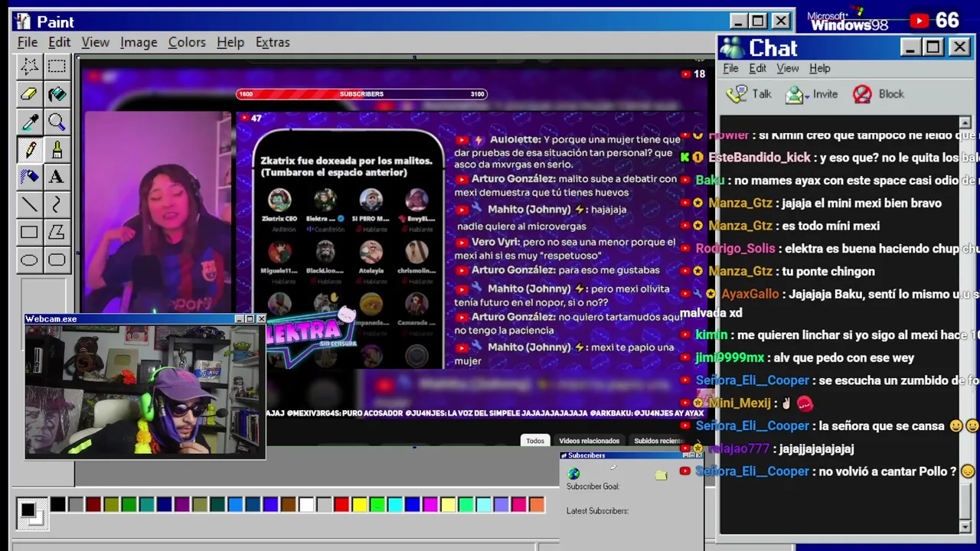The image size is (980, 551).
Task: Select the Magnifier tool in Paint
Action: [57, 122]
